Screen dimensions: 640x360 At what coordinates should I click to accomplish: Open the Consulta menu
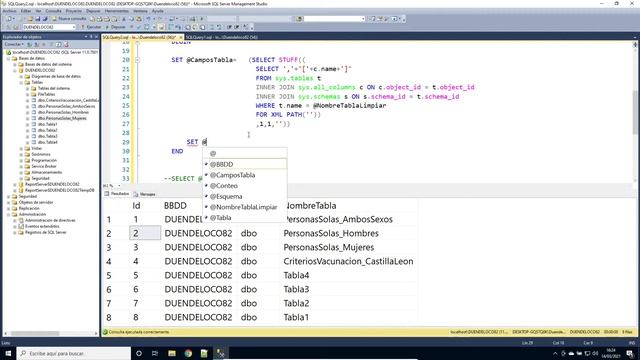click(x=53, y=11)
